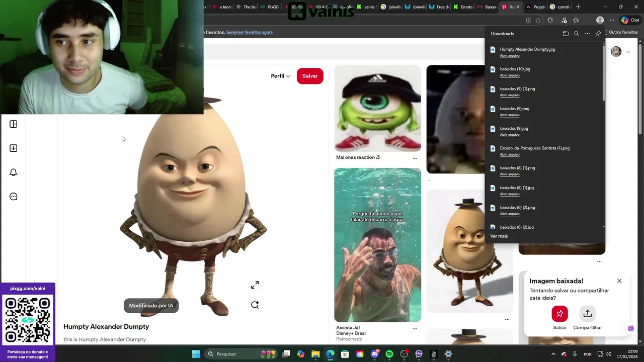Switch to the corinth browser tab

(x=560, y=7)
